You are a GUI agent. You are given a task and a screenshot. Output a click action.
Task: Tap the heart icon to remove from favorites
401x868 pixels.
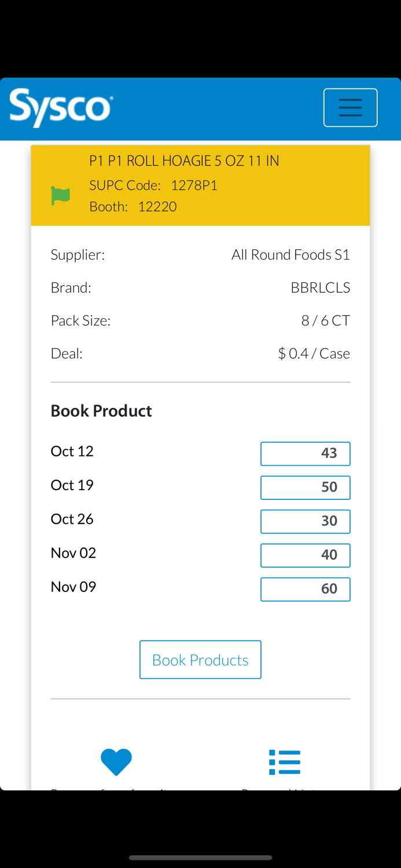tap(116, 762)
